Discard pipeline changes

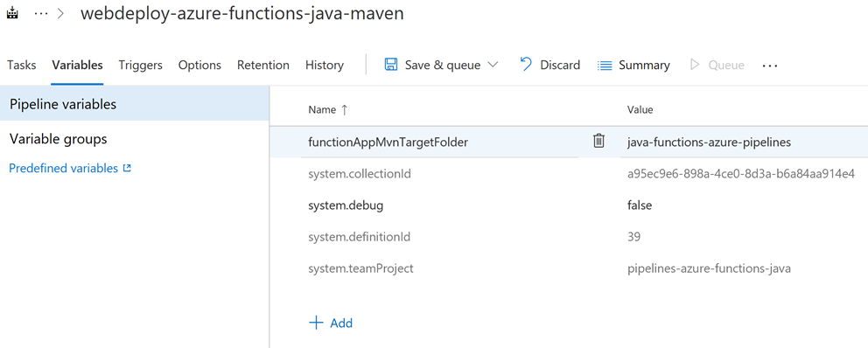pyautogui.click(x=560, y=66)
